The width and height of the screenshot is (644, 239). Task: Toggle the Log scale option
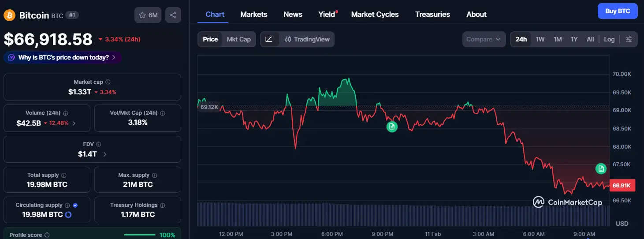(609, 39)
